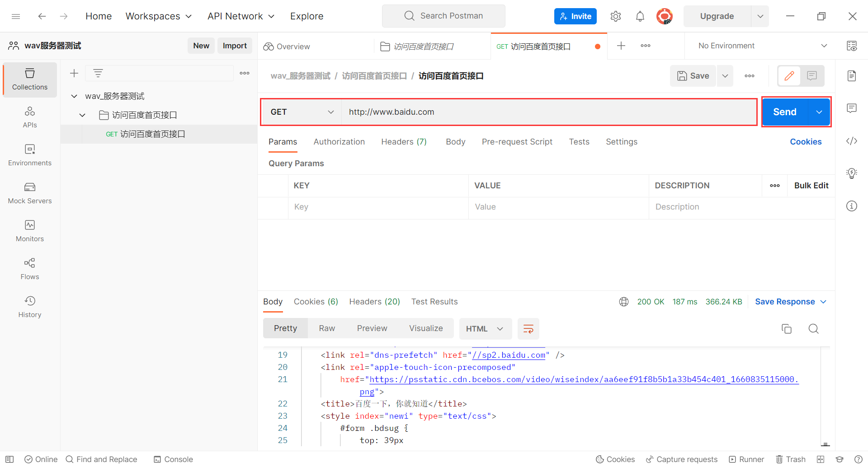Open the documentation pane icon

click(852, 76)
